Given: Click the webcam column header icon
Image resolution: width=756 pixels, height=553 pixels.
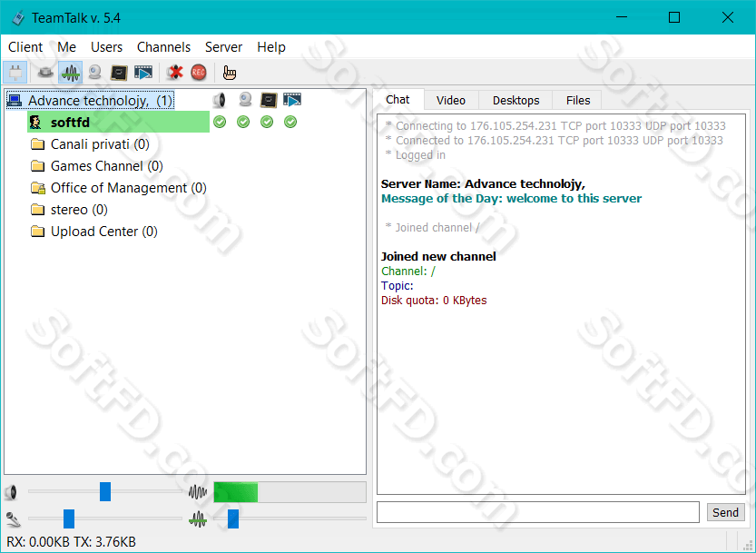Looking at the screenshot, I should (245, 100).
